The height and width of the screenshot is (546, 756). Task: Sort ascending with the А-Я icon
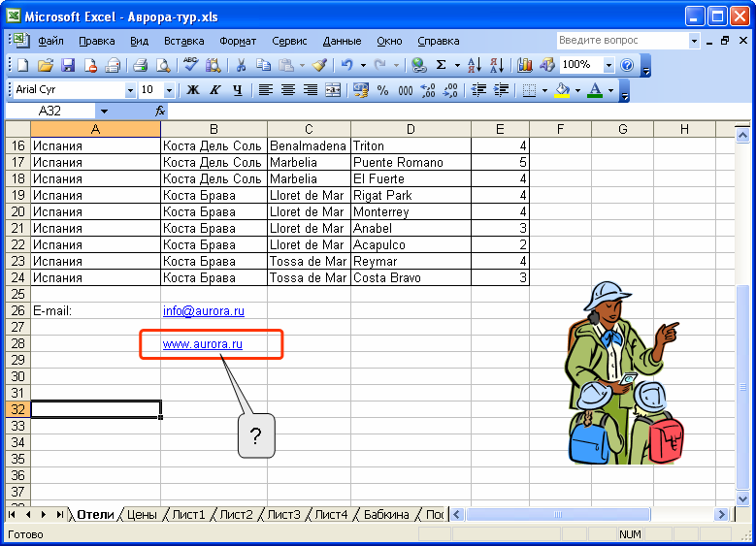pyautogui.click(x=475, y=65)
